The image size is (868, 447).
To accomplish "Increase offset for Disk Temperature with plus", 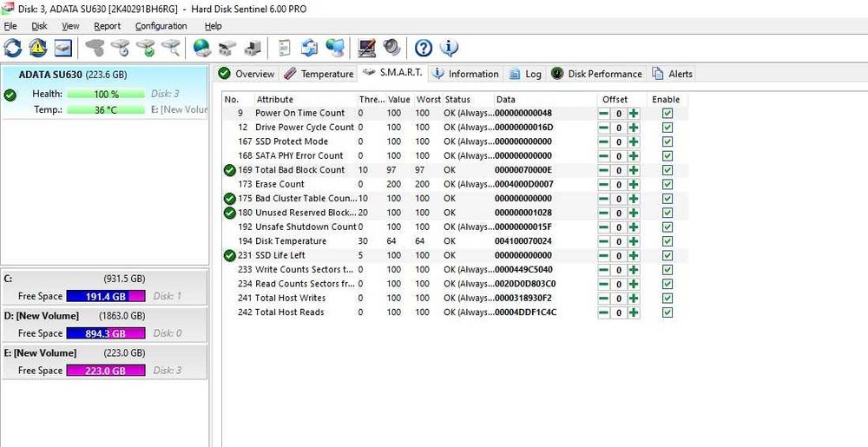I will (x=634, y=241).
